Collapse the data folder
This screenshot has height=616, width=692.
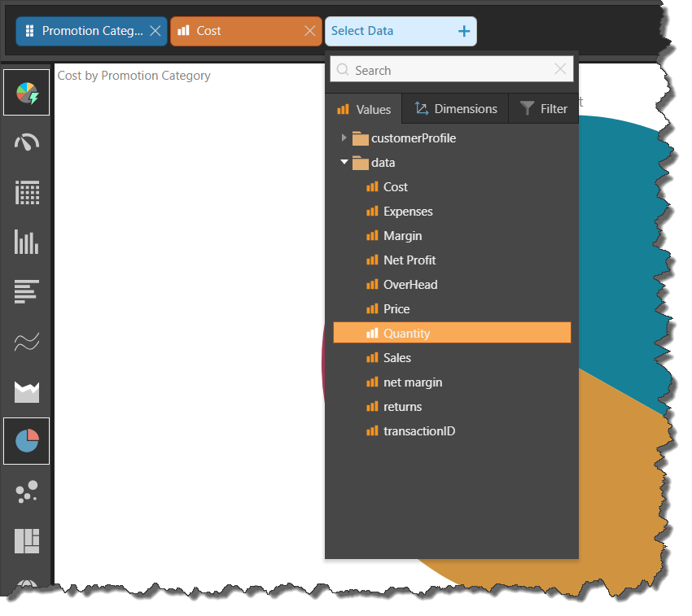[x=344, y=163]
